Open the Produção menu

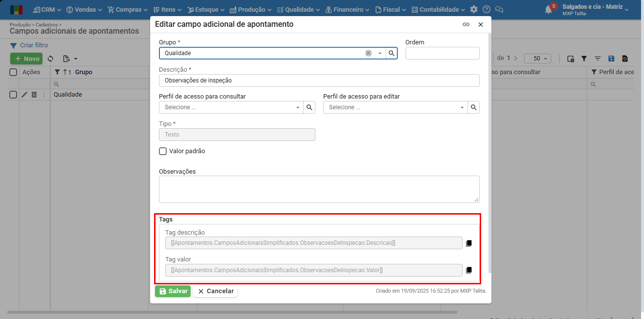(x=251, y=9)
